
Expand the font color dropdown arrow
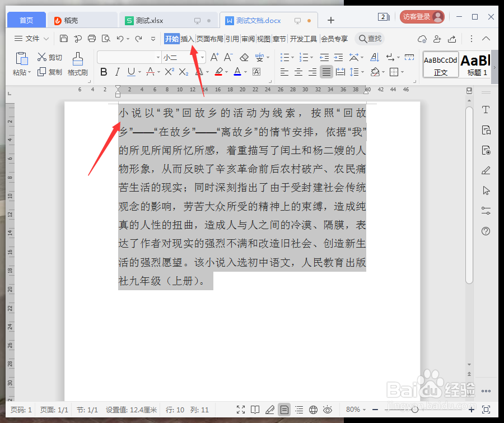[x=245, y=72]
